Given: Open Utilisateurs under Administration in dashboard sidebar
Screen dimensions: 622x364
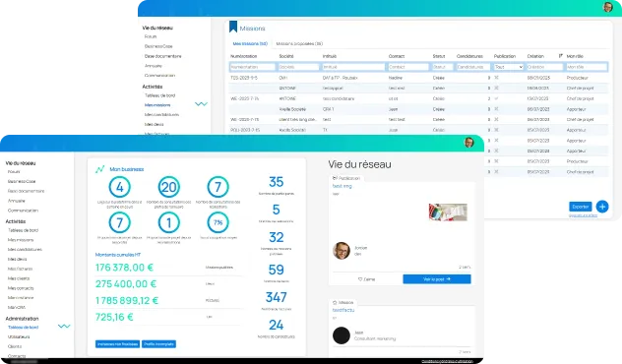Looking at the screenshot, I should (19, 336).
